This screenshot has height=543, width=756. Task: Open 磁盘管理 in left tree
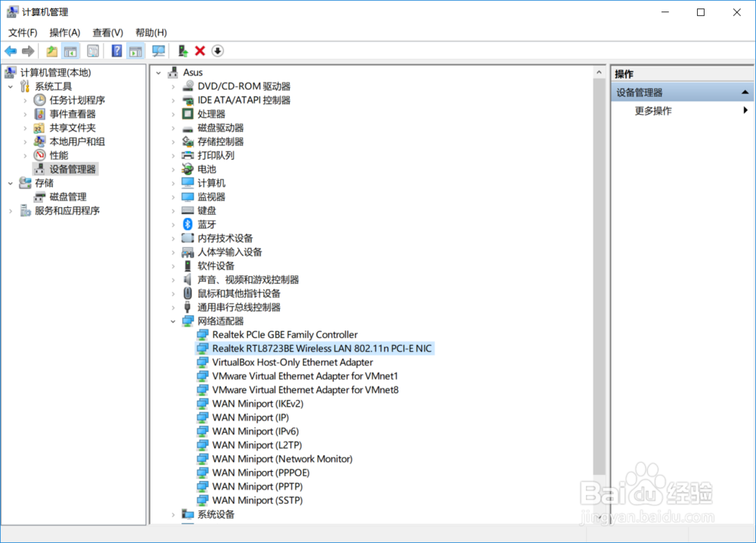tap(68, 197)
